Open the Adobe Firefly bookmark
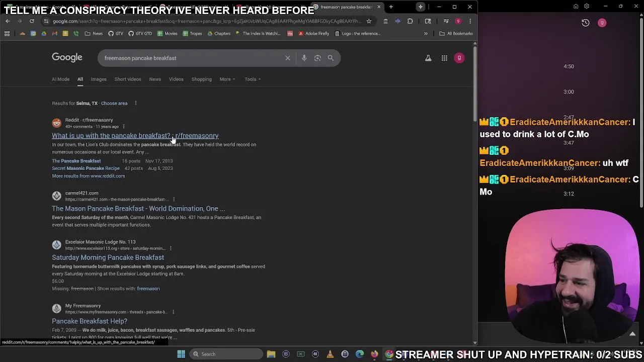 point(313,34)
